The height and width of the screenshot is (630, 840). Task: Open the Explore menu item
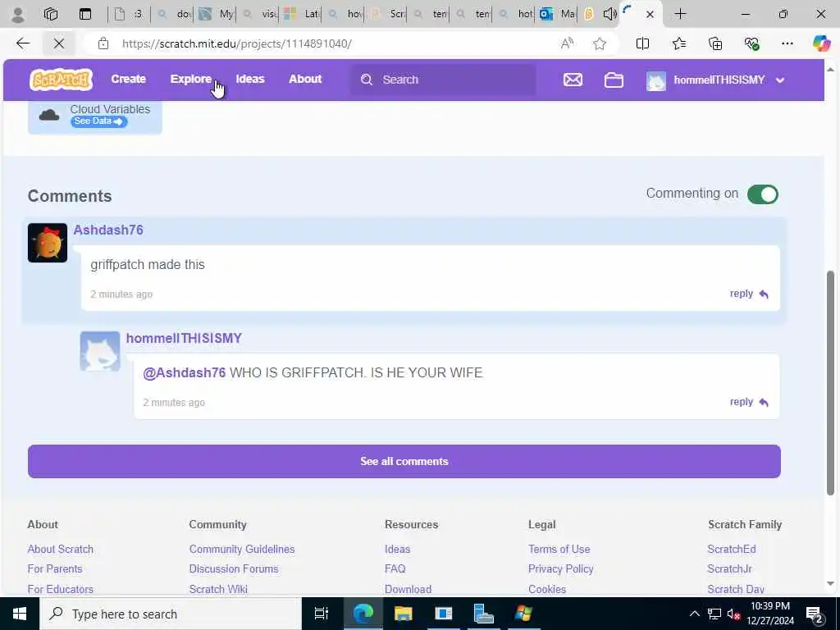[x=190, y=79]
